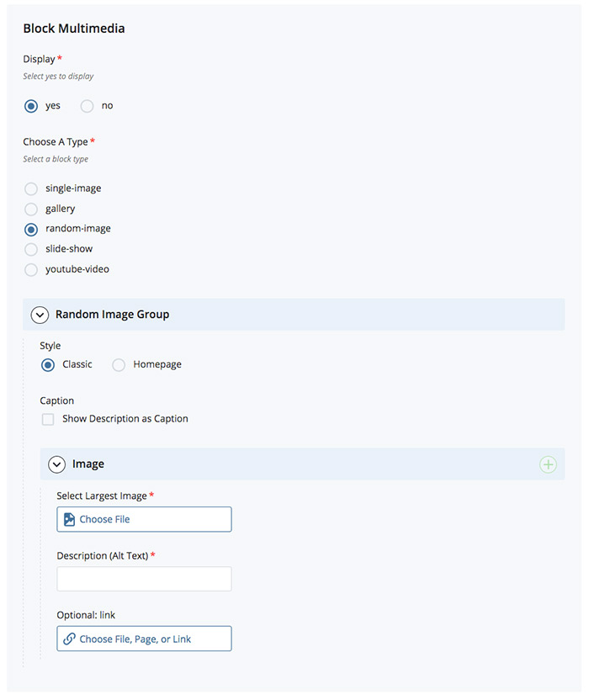Pick the slide-show block type

31,249
